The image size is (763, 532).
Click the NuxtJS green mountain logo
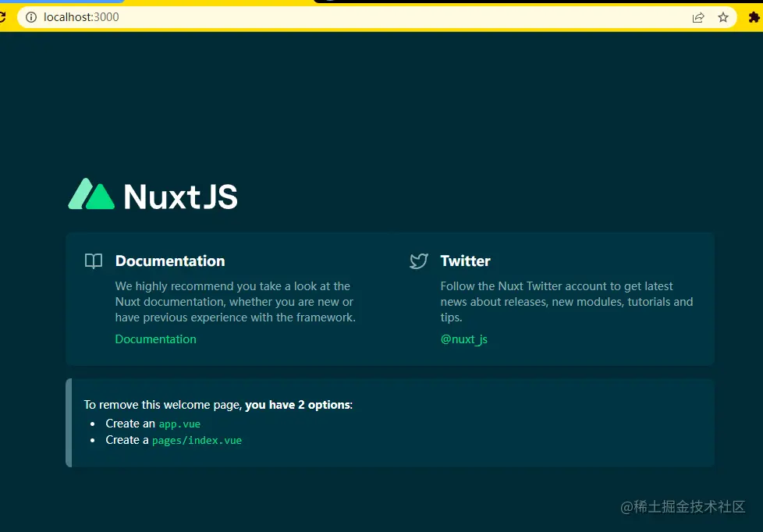91,193
